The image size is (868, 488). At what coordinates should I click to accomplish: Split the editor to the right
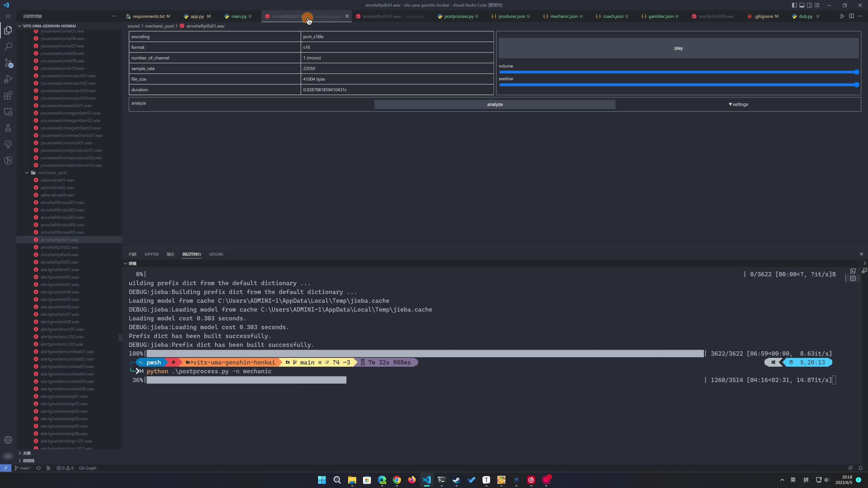(851, 16)
